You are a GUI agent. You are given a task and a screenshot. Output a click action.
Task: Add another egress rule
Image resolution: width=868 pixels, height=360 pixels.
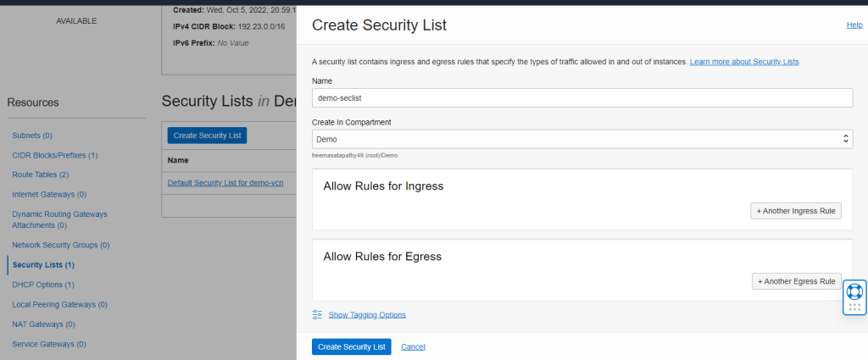797,281
